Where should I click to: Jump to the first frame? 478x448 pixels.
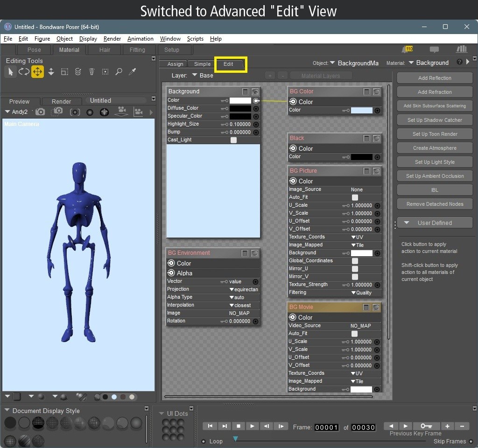click(x=210, y=426)
